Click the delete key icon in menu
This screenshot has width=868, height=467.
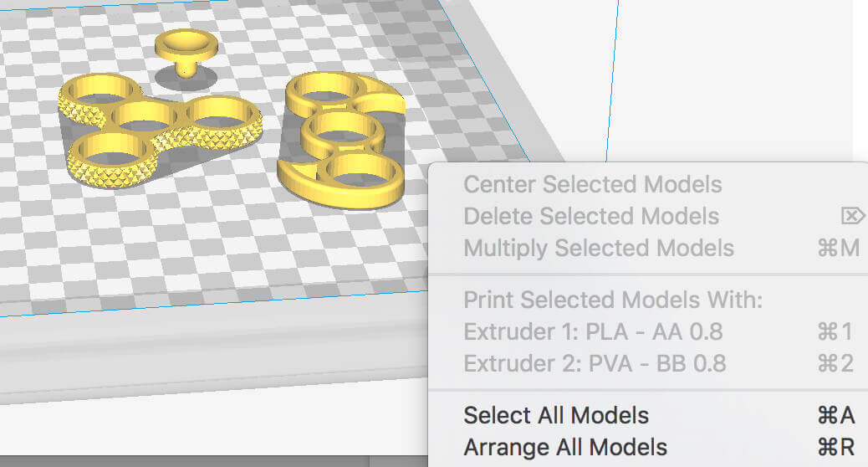pyautogui.click(x=852, y=215)
